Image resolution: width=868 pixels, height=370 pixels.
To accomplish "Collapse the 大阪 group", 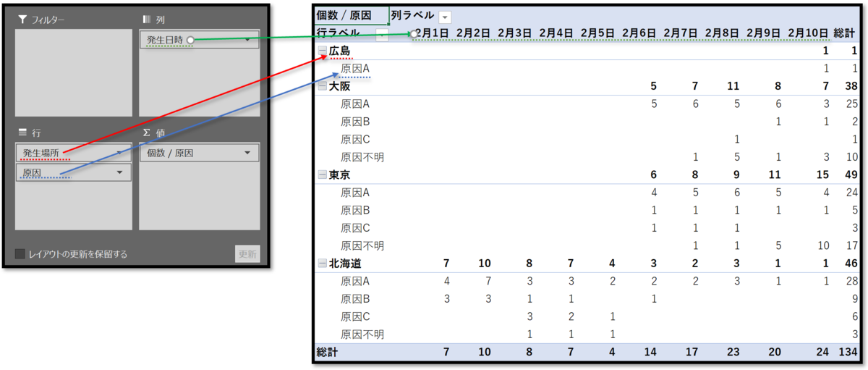I will (x=322, y=86).
